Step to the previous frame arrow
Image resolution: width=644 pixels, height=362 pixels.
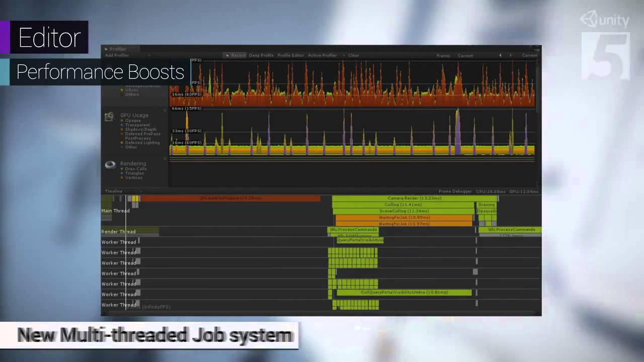[500, 55]
